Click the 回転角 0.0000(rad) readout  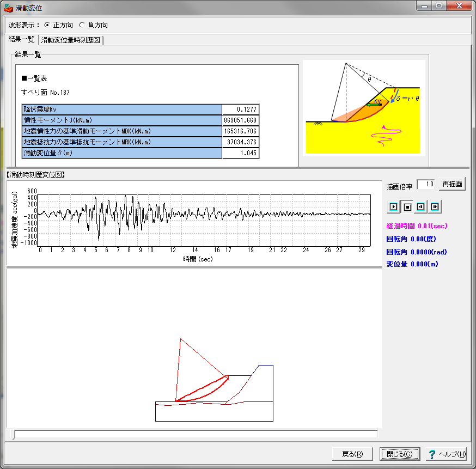[x=417, y=252]
